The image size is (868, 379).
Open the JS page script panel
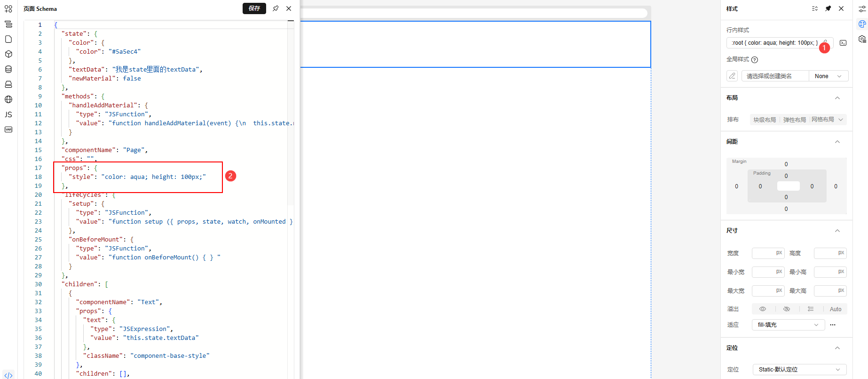[x=8, y=114]
